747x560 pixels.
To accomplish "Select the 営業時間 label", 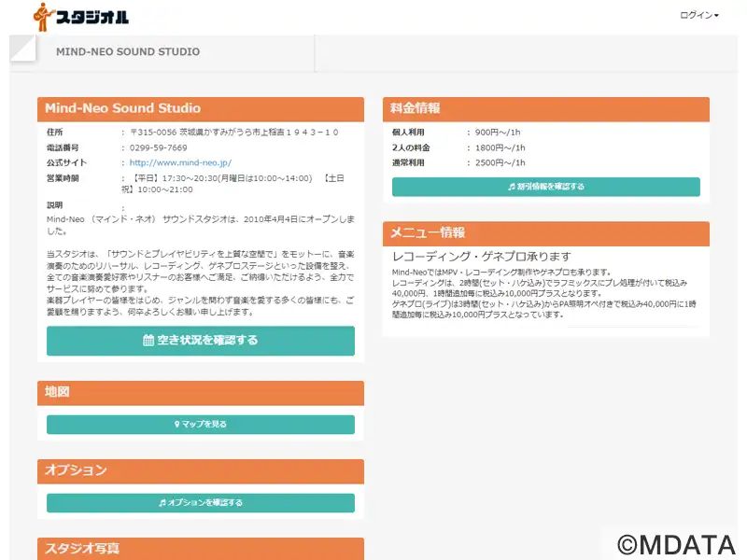I will pos(63,178).
